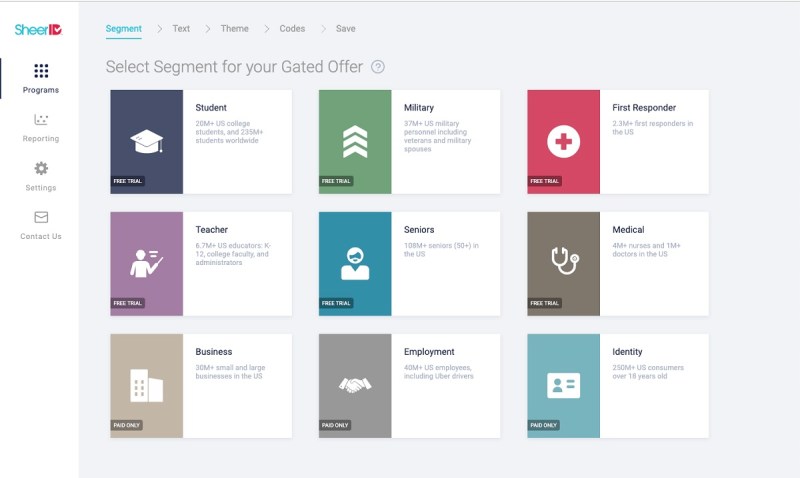Click FREE TRIAL badge on Teacher card

(x=128, y=303)
